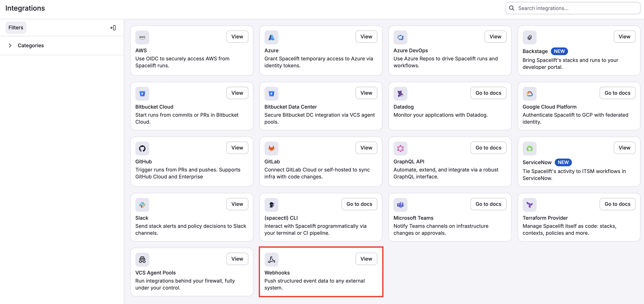Click the Filters panel header
The width and height of the screenshot is (644, 304).
click(15, 28)
